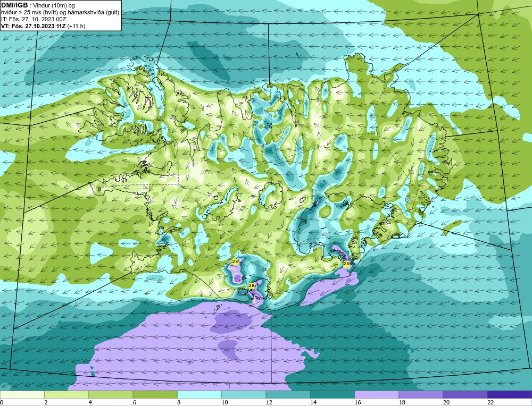Viewport: 532px width, 406px height.
Task: Click the easternmost yellow 28 gust marker
Action: pyautogui.click(x=346, y=264)
